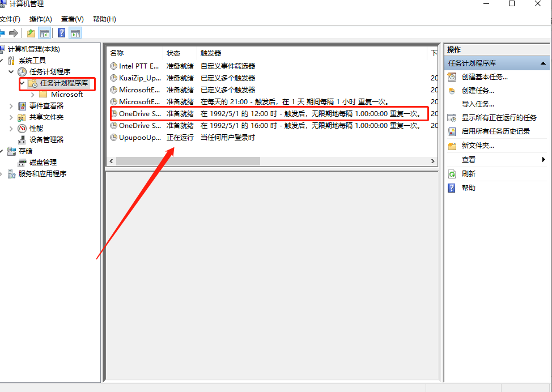Click 创建基本任务... action

(485, 77)
